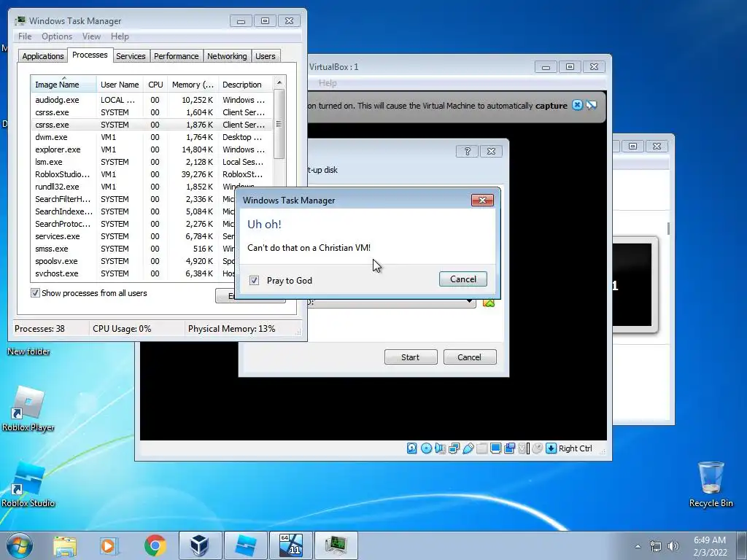The image size is (747, 560).
Task: Click the host key arrow icon beside Right Ctrl
Action: pyautogui.click(x=551, y=448)
